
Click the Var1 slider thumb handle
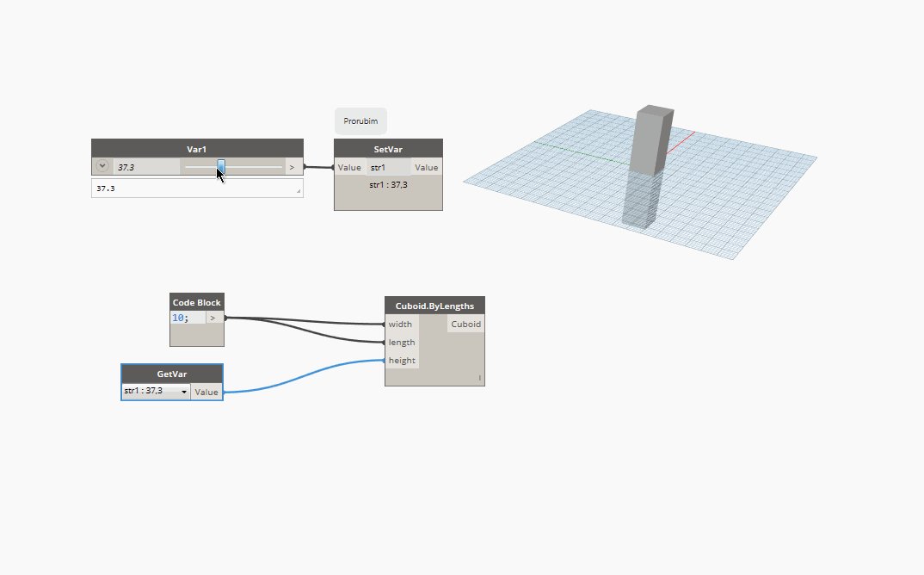tap(221, 167)
